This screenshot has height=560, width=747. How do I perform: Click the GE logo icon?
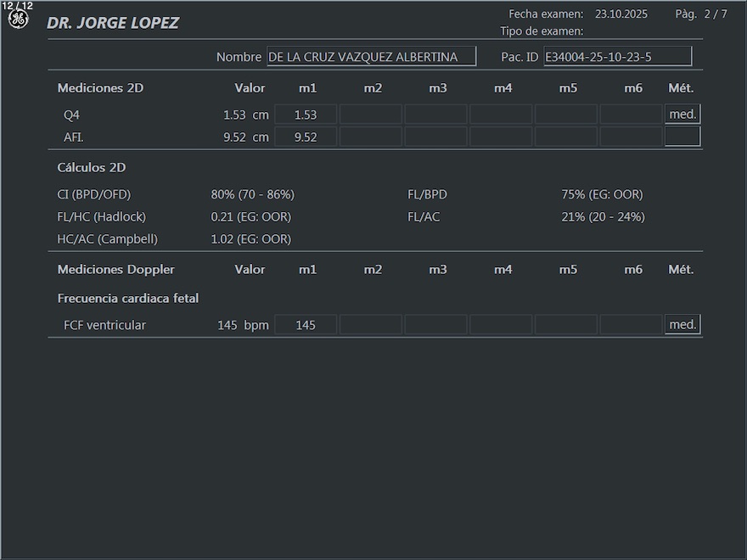pos(18,19)
